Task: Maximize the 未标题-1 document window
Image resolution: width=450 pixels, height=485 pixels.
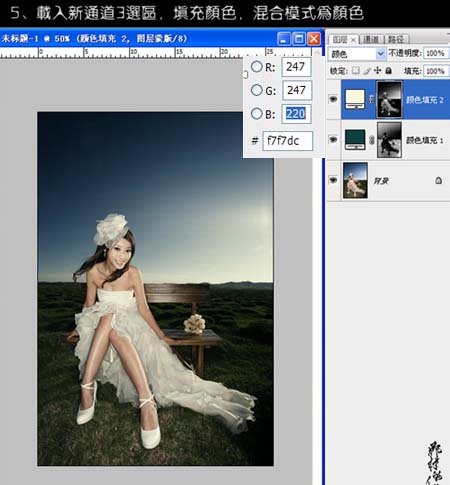Action: [x=299, y=39]
